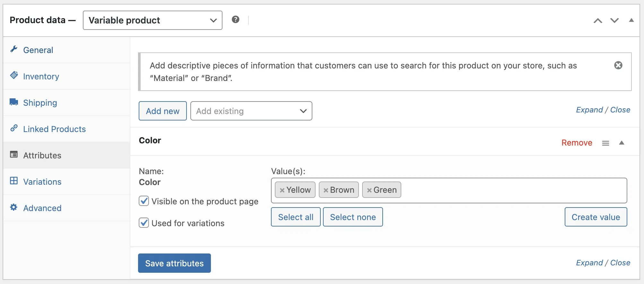644x284 pixels.
Task: Open the Shipping tab
Action: (x=66, y=102)
